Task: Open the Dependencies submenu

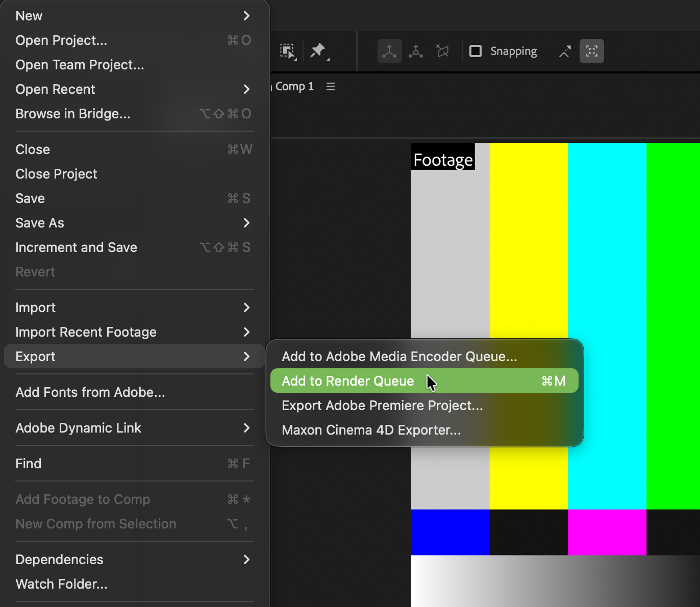Action: [x=134, y=560]
